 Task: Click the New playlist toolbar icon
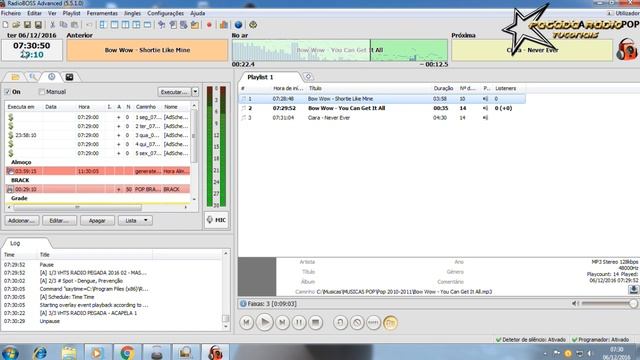(5, 25)
